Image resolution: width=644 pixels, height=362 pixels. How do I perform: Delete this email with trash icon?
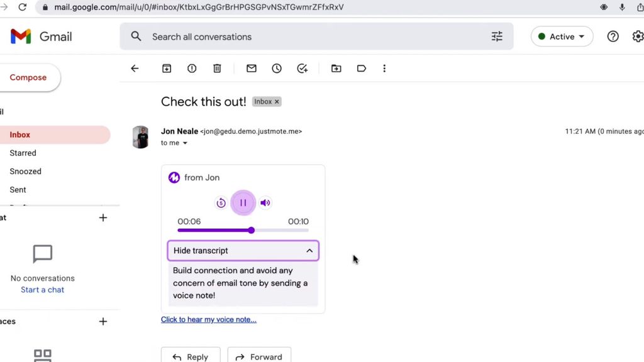(217, 69)
